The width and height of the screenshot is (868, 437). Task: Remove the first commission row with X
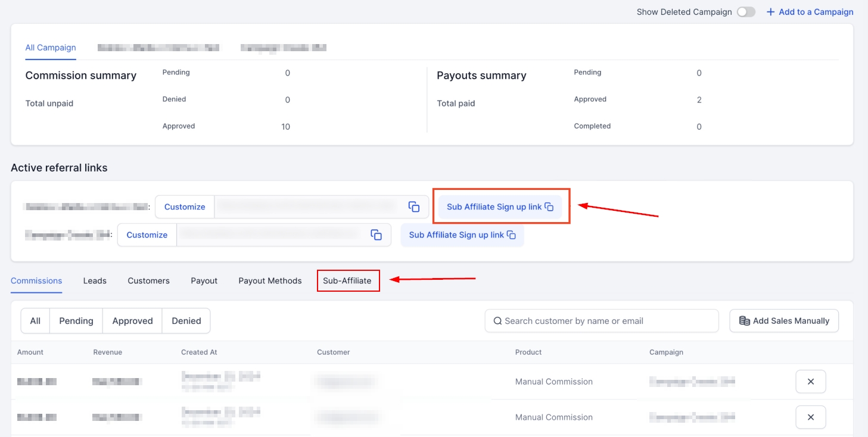pos(810,382)
